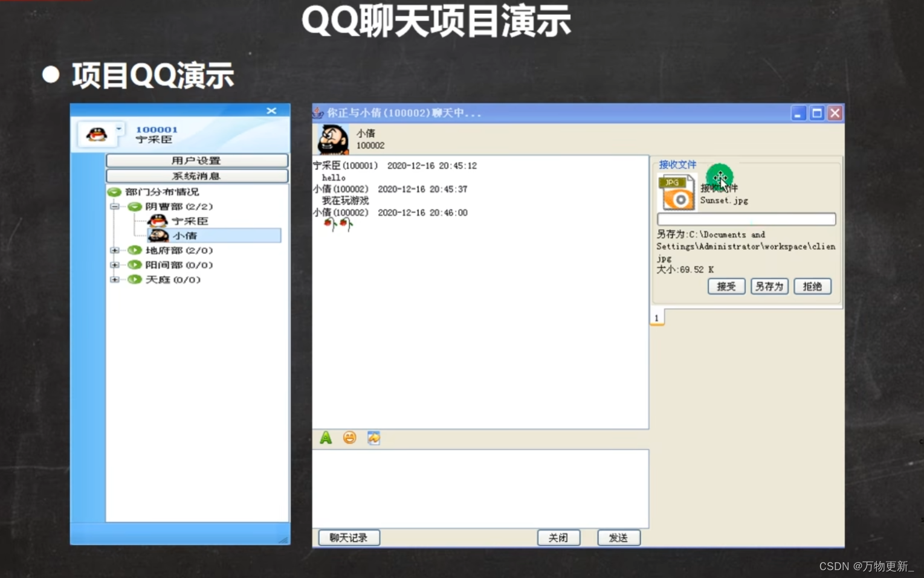The height and width of the screenshot is (578, 924).
Task: Select the file transfer tab labeled 1
Action: [x=657, y=318]
